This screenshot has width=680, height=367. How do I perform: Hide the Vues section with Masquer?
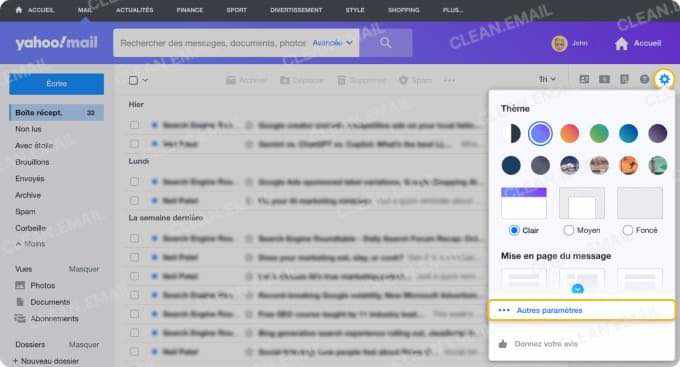pos(84,269)
